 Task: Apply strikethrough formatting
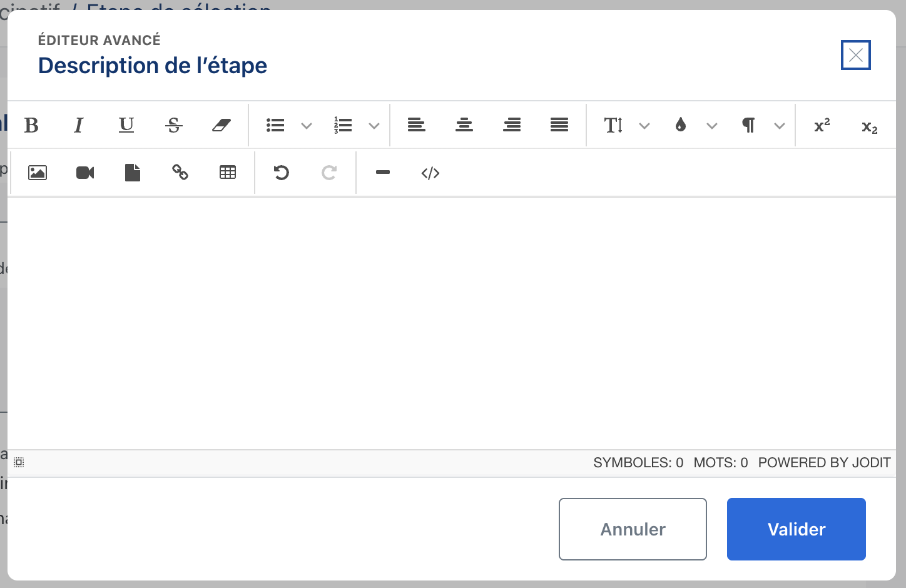pyautogui.click(x=174, y=125)
